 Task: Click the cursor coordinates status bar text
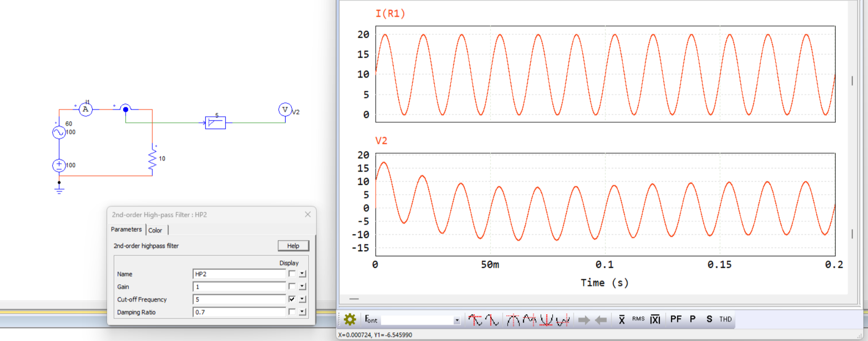375,335
